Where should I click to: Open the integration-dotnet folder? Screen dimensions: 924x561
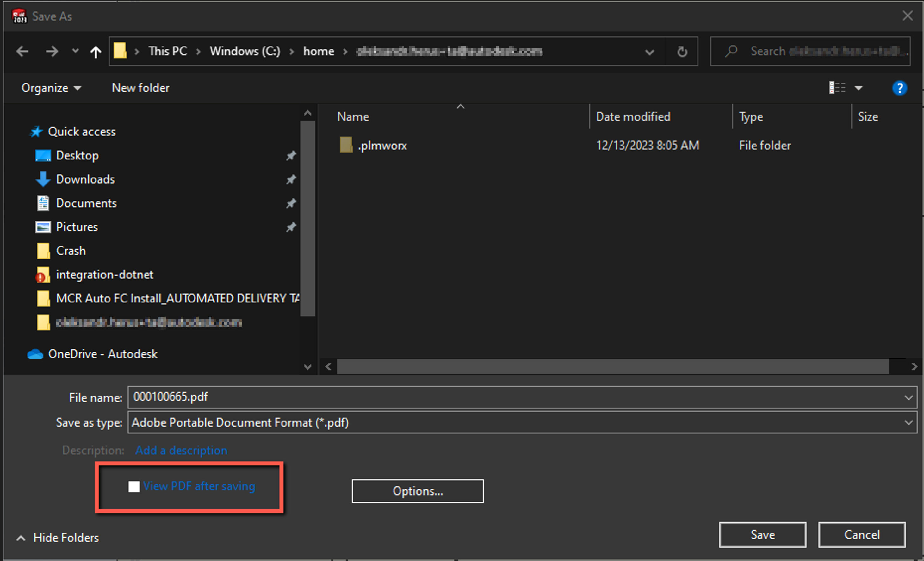[x=105, y=275]
